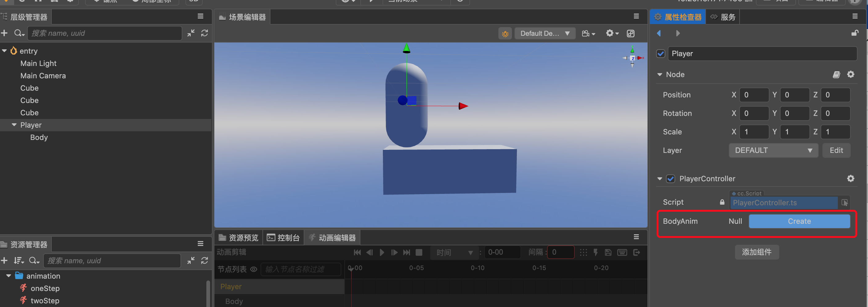This screenshot has height=307, width=868.
Task: Select the Main Camera node
Action: [43, 76]
